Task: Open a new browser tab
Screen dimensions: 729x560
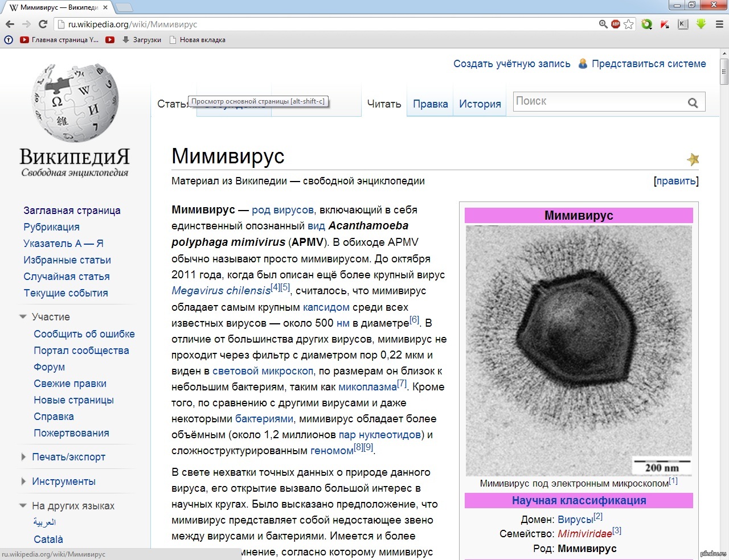Action: 124,7
